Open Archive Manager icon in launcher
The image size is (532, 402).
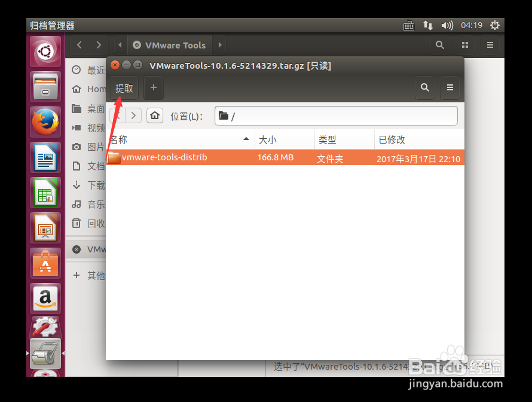tap(45, 354)
